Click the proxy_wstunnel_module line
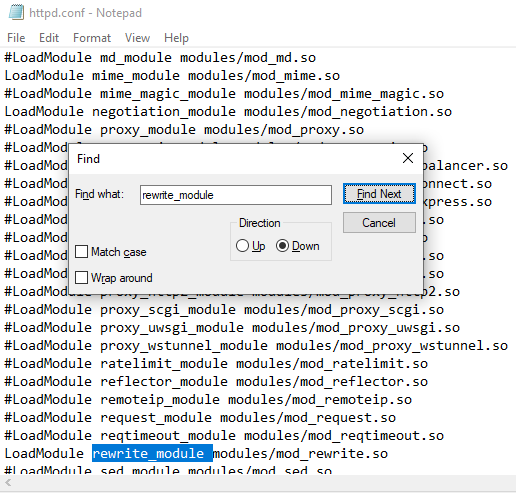This screenshot has height=493, width=516. tap(256, 346)
